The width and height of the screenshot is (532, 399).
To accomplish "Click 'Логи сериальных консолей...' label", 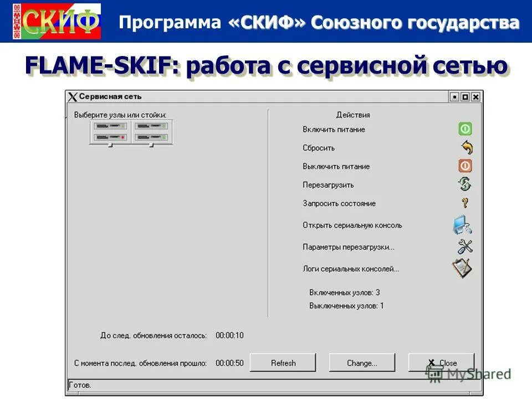I will coord(351,269).
